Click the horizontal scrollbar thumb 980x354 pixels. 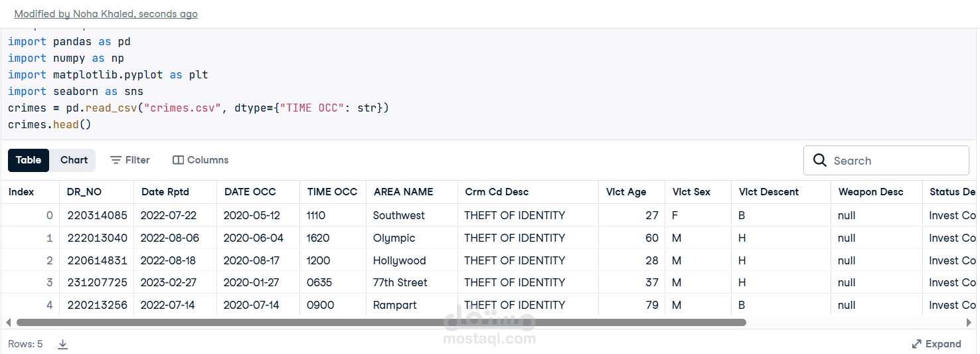click(381, 323)
